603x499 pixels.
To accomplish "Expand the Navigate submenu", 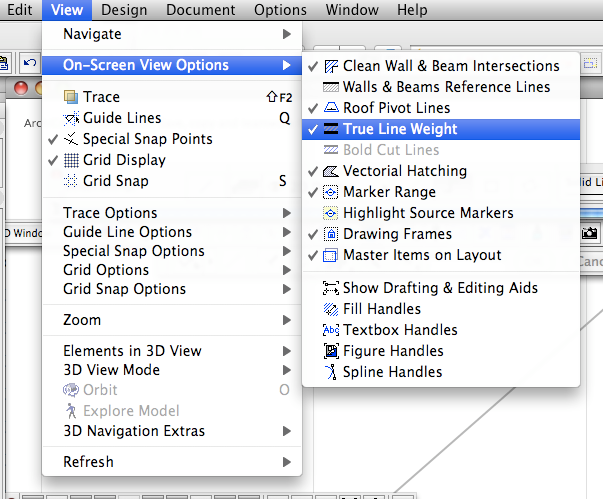I will tap(170, 34).
